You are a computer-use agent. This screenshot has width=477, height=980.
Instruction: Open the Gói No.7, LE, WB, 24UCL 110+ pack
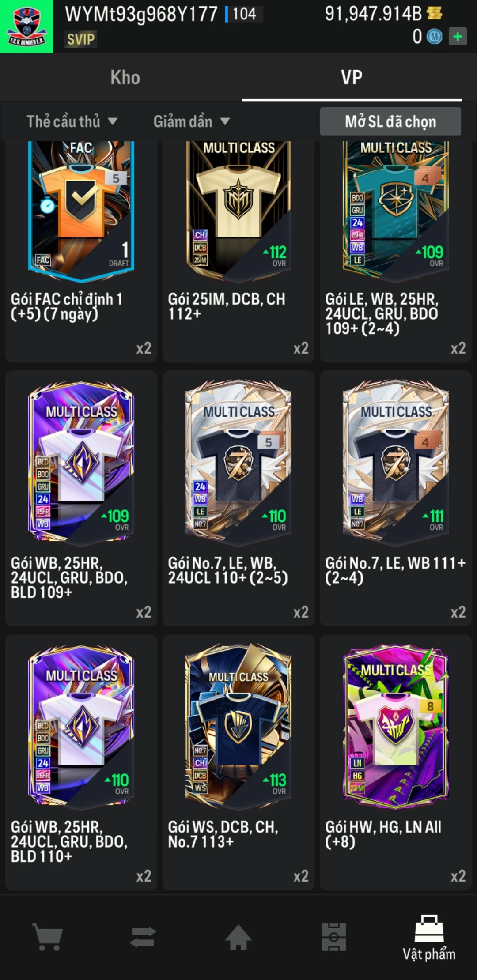238,498
